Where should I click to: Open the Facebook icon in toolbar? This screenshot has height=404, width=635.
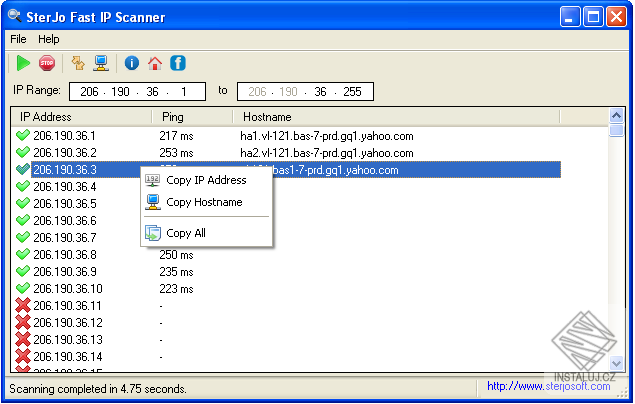(x=178, y=63)
